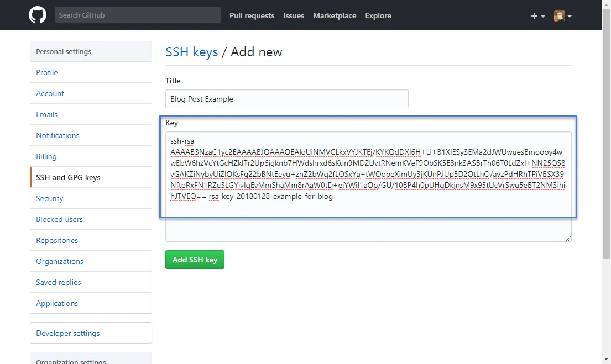Click the Title field with Blog Post Example
The height and width of the screenshot is (364, 611).
(x=287, y=99)
